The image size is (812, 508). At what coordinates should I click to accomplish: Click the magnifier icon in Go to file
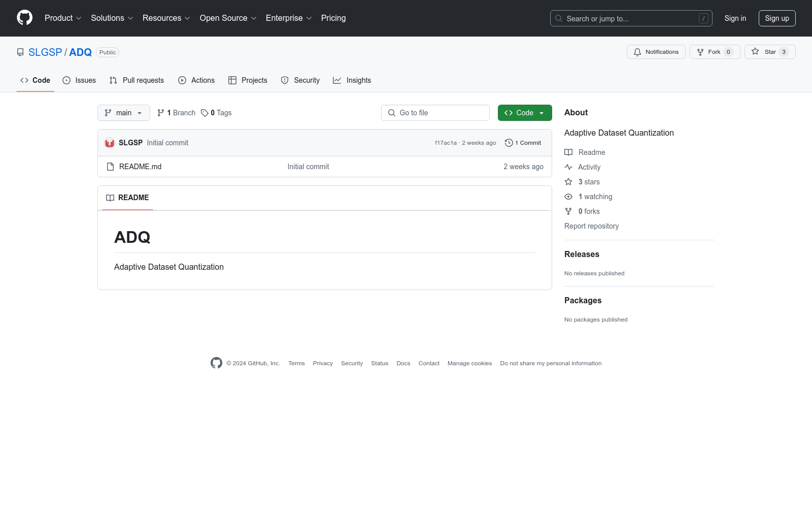coord(392,113)
